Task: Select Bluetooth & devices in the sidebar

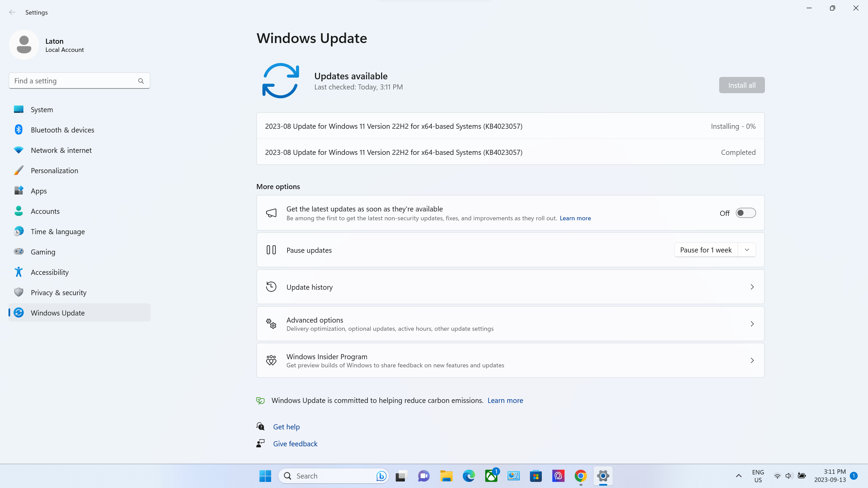Action: click(x=62, y=130)
